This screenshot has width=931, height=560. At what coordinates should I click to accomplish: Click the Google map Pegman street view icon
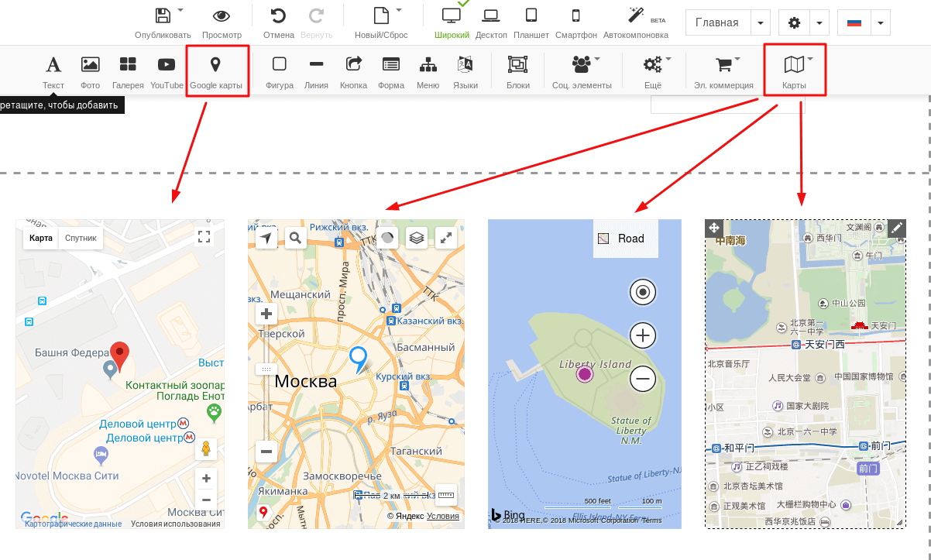(206, 449)
